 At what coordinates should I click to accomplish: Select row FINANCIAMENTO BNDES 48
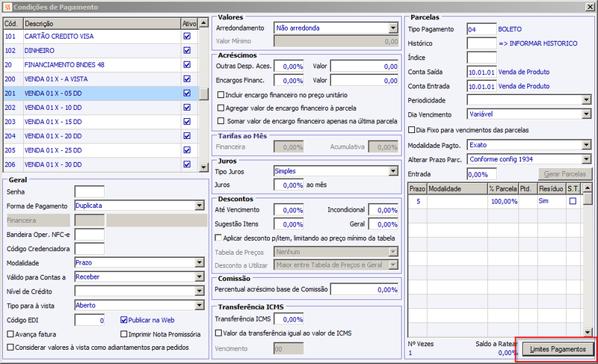[x=101, y=65]
